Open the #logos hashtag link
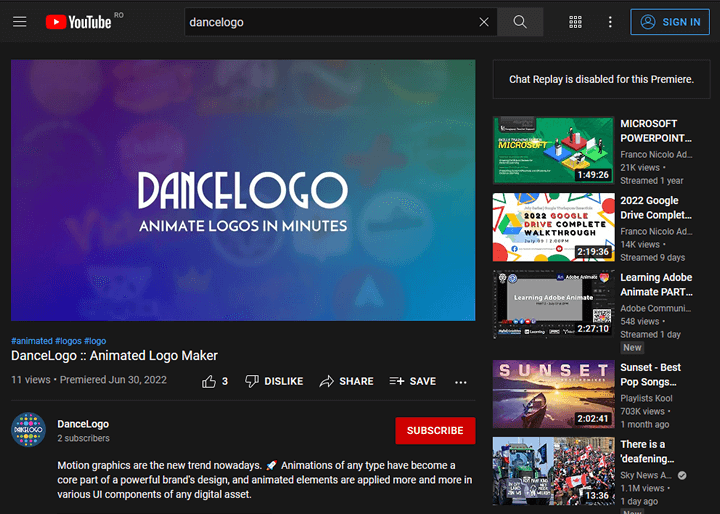This screenshot has height=514, width=720. click(68, 341)
